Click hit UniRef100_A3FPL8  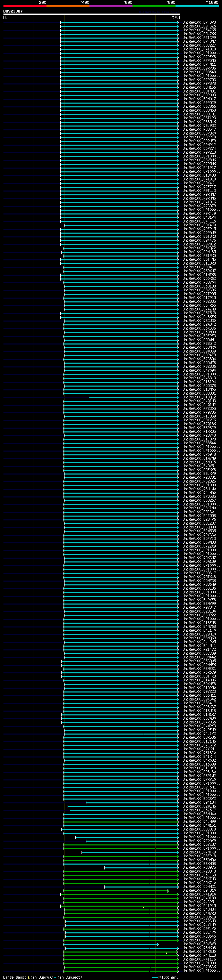point(199,856)
